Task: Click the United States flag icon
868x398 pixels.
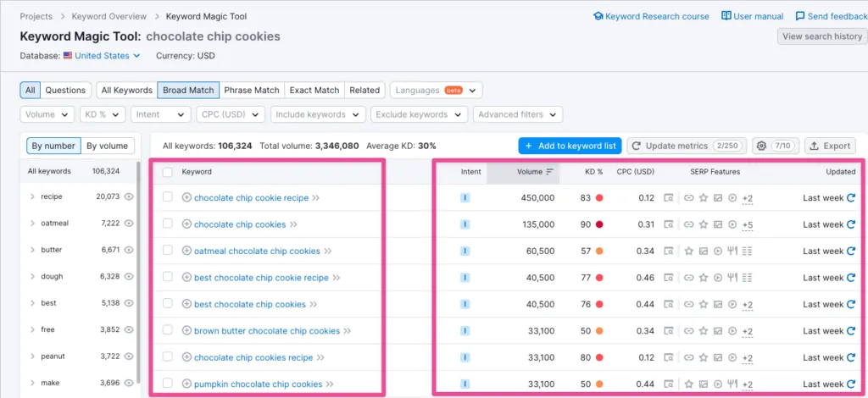Action: [68, 56]
